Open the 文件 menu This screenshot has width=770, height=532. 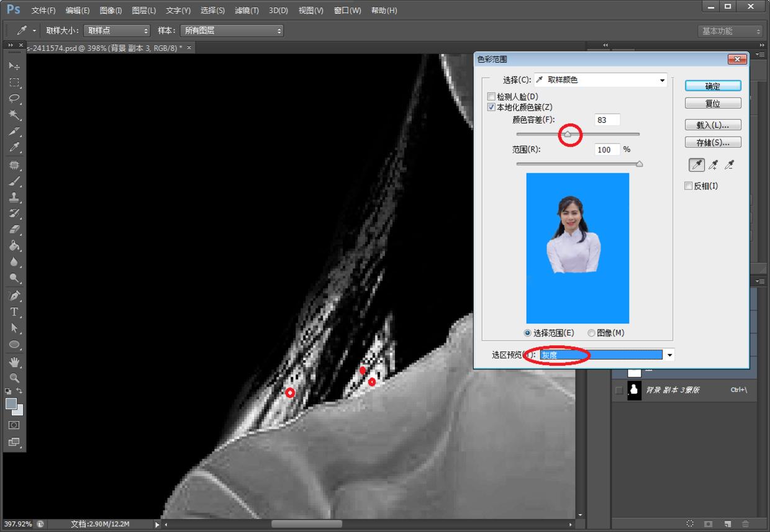coord(43,11)
